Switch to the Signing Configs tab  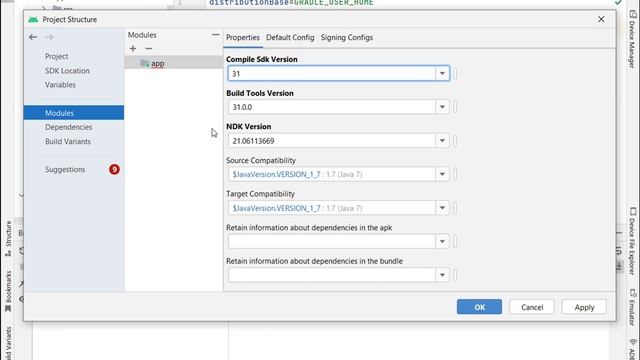[x=347, y=38]
